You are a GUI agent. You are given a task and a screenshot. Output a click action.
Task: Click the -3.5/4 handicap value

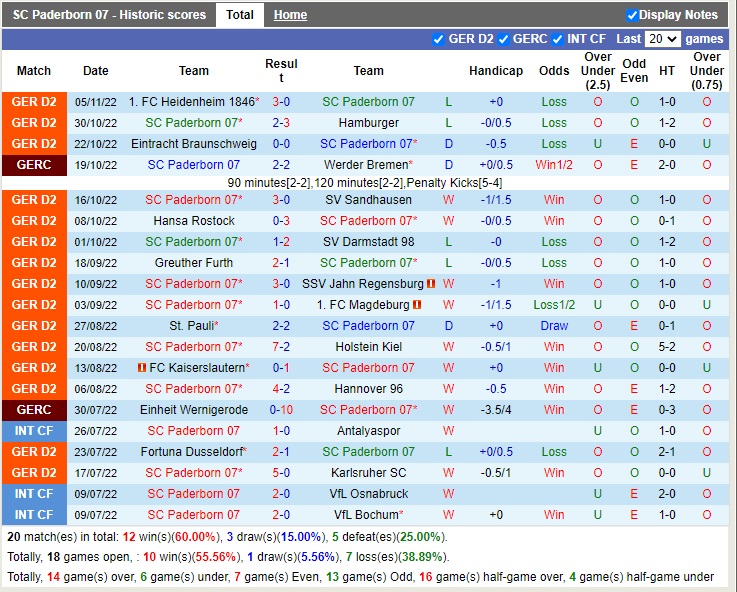coord(496,410)
